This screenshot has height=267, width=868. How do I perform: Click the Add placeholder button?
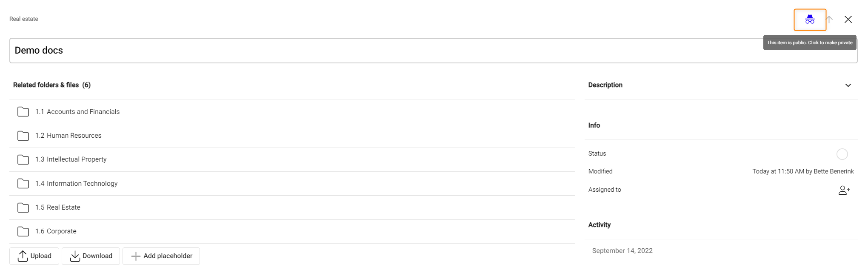[161, 256]
